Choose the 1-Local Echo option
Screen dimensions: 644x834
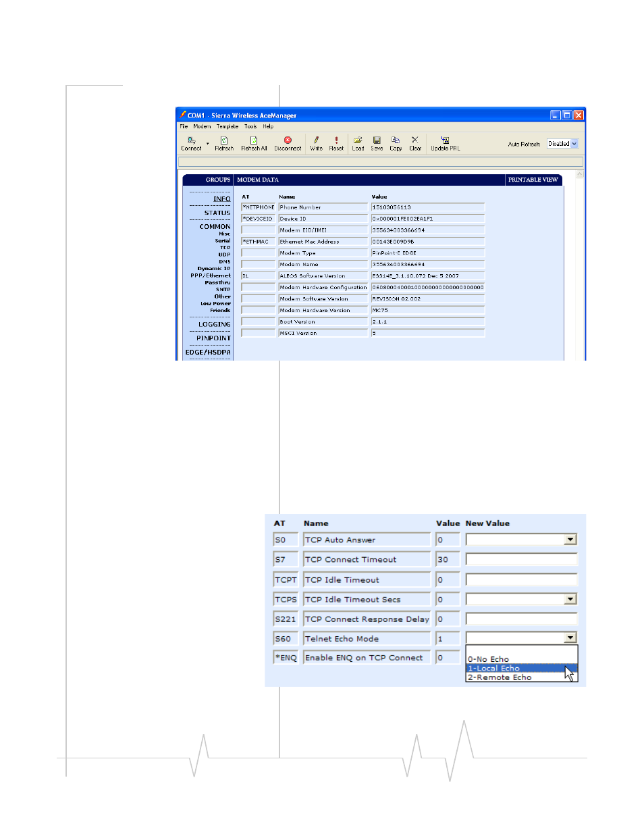(x=521, y=669)
